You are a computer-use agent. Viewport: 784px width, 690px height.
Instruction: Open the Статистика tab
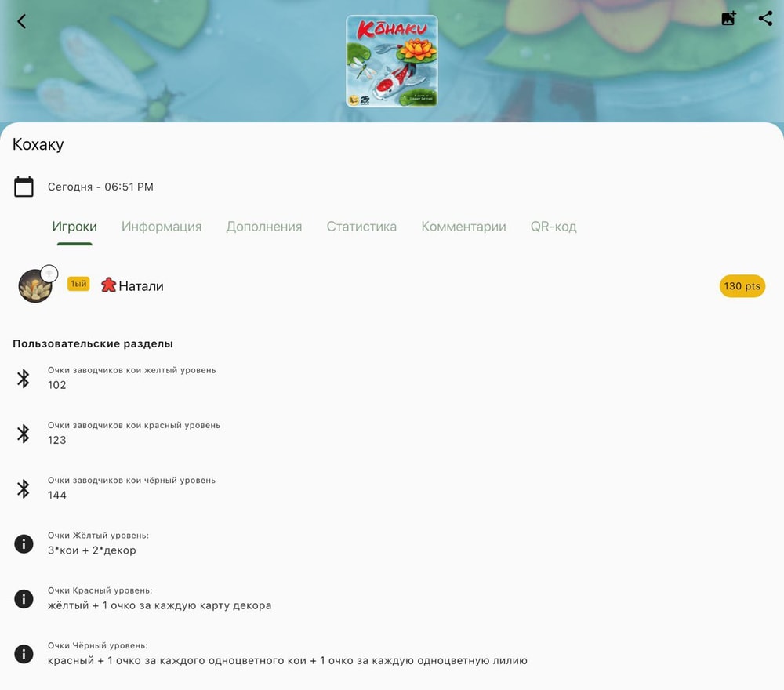[x=361, y=227]
